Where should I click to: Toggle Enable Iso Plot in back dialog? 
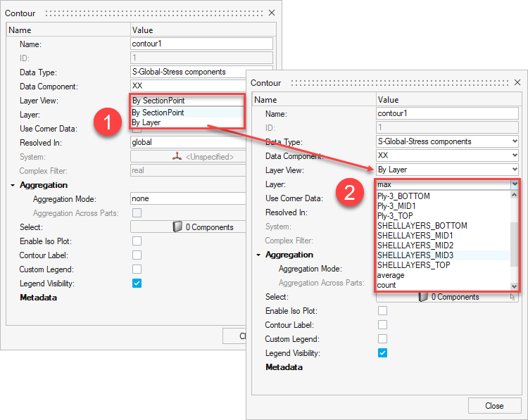(137, 241)
